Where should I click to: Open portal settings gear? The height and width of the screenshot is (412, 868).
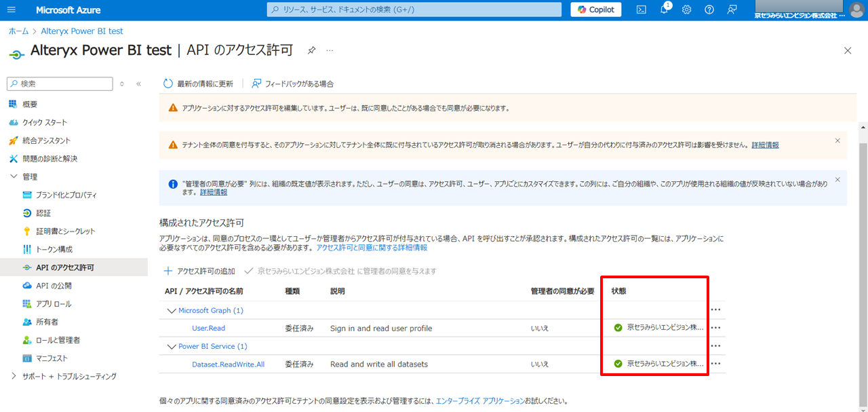(x=686, y=10)
